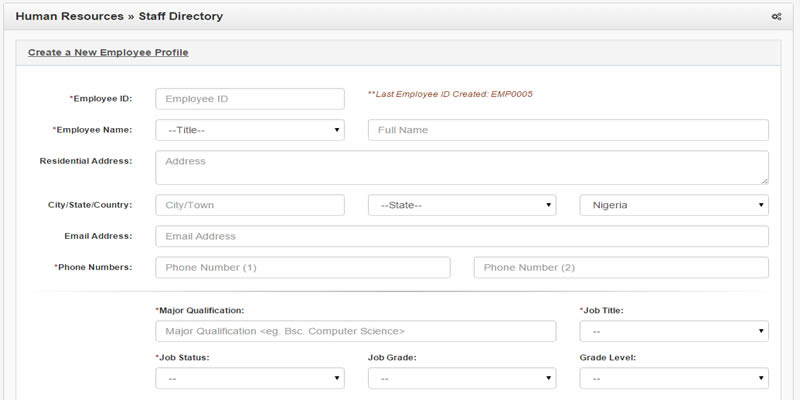Click the Human Resources » Staff Directory heading
Screen dimensions: 800x400
pyautogui.click(x=119, y=16)
